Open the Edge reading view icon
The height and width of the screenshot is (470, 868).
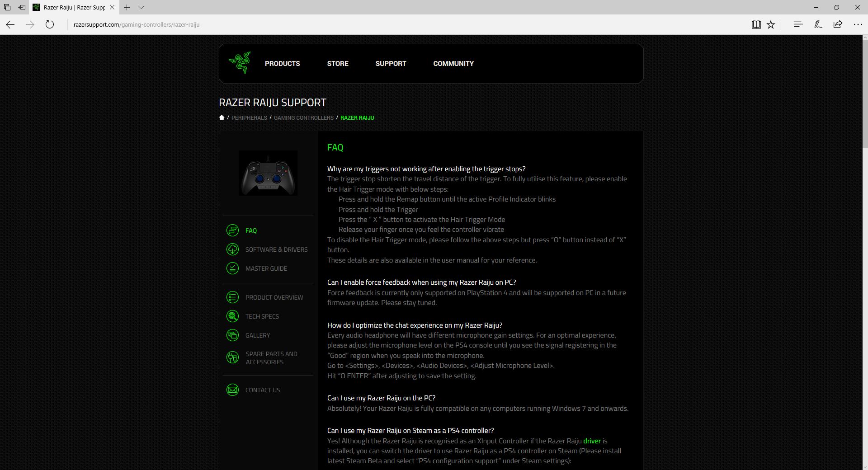tap(756, 25)
